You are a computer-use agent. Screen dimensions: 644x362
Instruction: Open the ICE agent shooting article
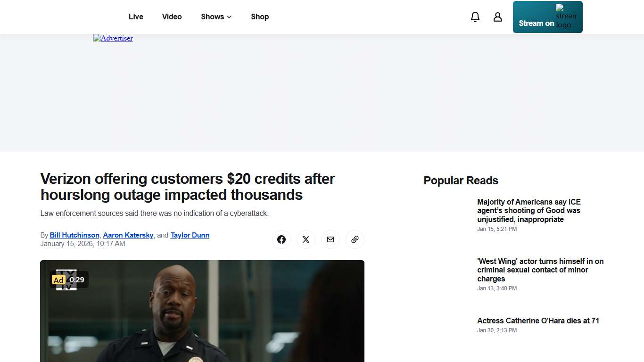[x=529, y=210]
